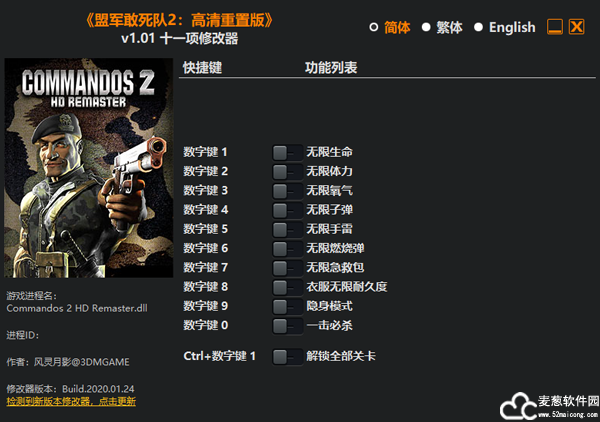Click process name Commandos 2 HD Remaster.dll
600x422 pixels.
click(x=77, y=308)
